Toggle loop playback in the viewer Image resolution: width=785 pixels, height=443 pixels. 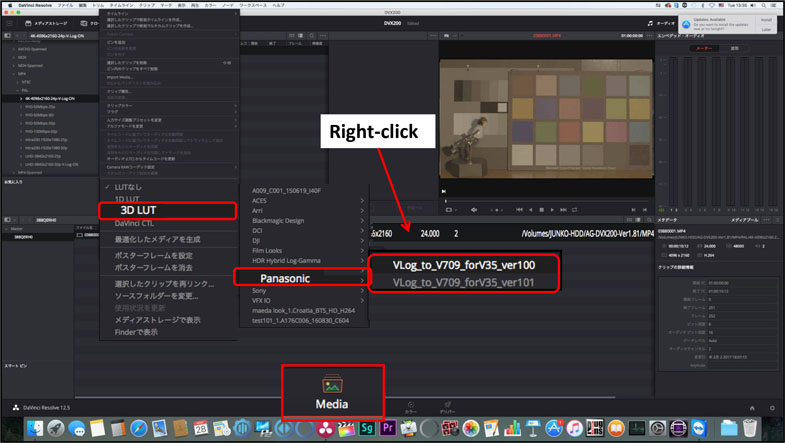pos(574,210)
